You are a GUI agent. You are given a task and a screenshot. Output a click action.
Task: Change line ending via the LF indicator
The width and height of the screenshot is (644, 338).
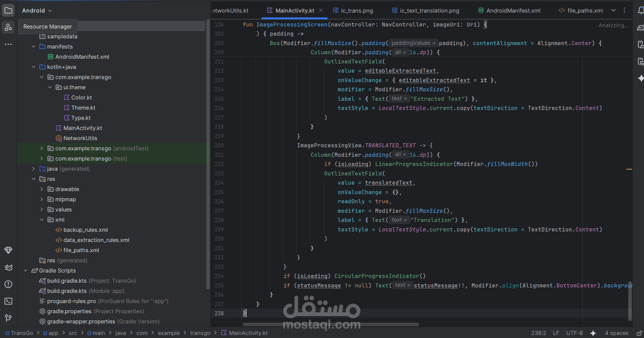[x=556, y=333]
